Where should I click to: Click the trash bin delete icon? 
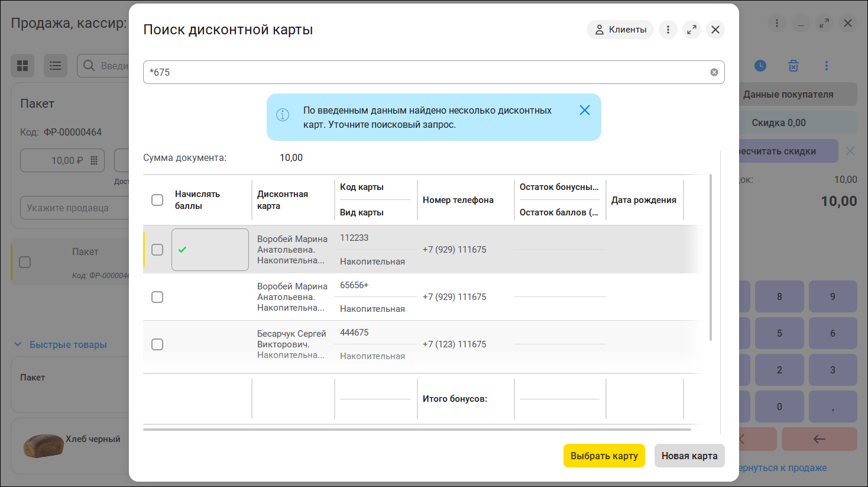[x=793, y=66]
